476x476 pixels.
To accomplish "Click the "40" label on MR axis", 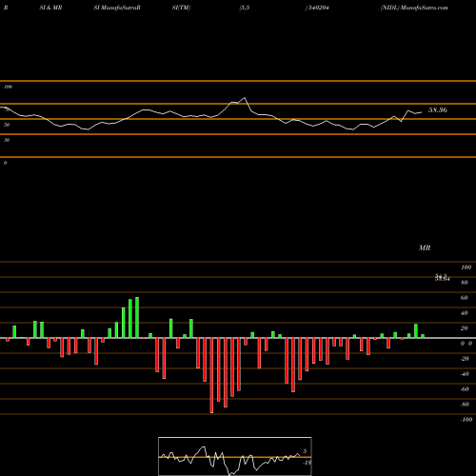I will point(465,313).
